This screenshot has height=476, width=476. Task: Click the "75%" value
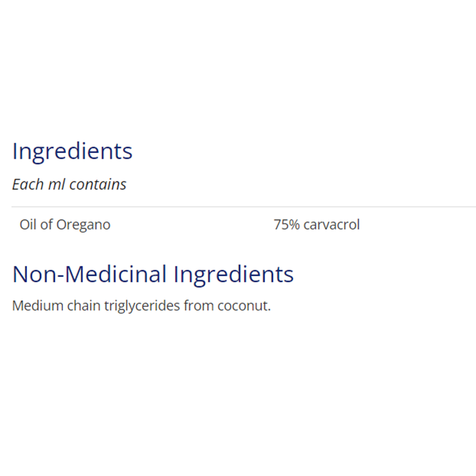(x=286, y=225)
